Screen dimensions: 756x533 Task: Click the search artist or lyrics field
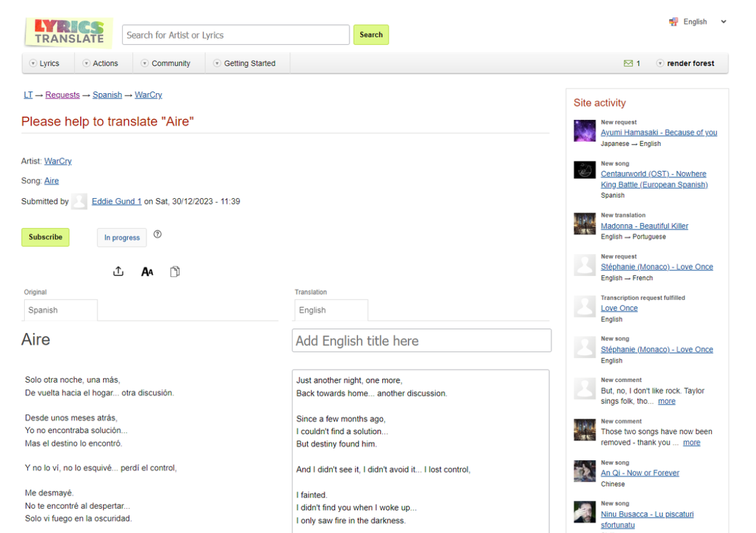236,35
